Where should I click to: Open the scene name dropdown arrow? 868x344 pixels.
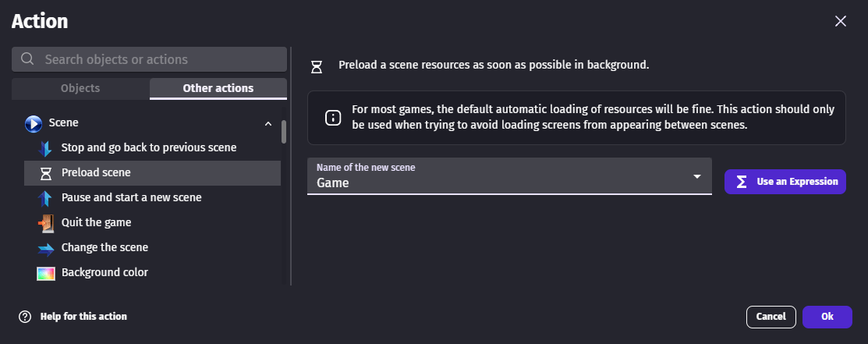pyautogui.click(x=697, y=177)
